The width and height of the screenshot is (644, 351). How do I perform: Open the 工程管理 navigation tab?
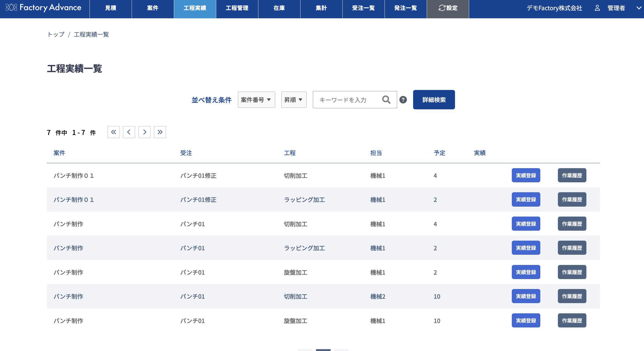pos(237,8)
